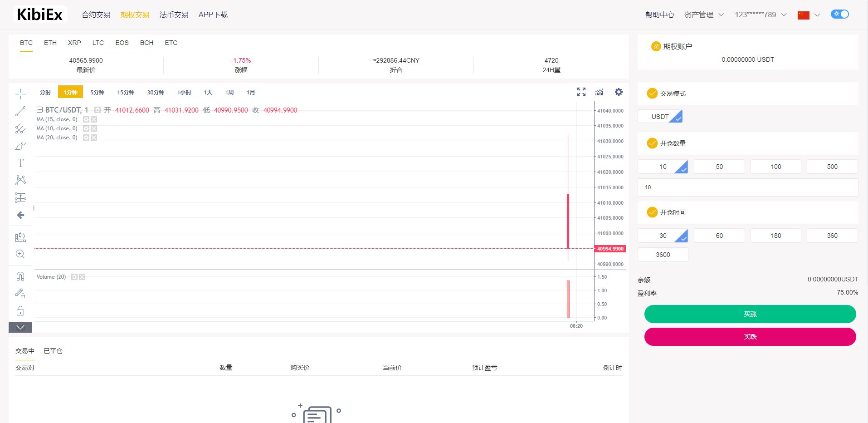
Task: Open the 已平仓 closed positions tab
Action: tap(53, 350)
